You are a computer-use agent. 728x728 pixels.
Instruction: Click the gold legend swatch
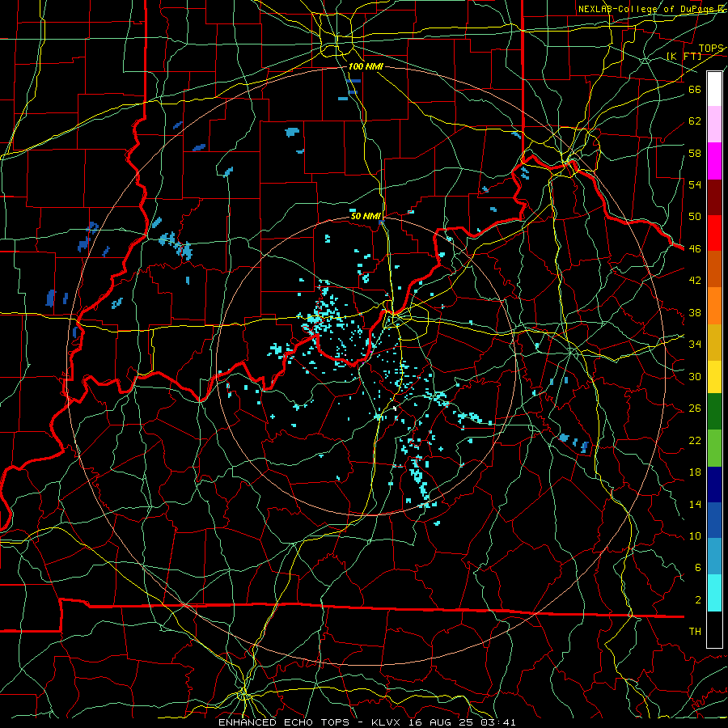point(714,342)
